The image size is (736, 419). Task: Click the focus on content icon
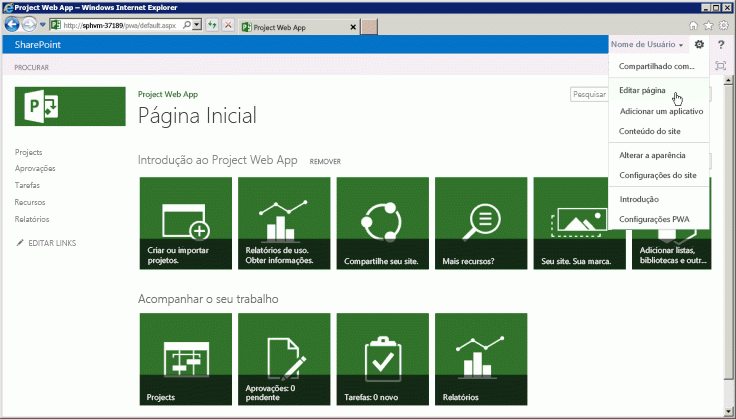point(721,66)
